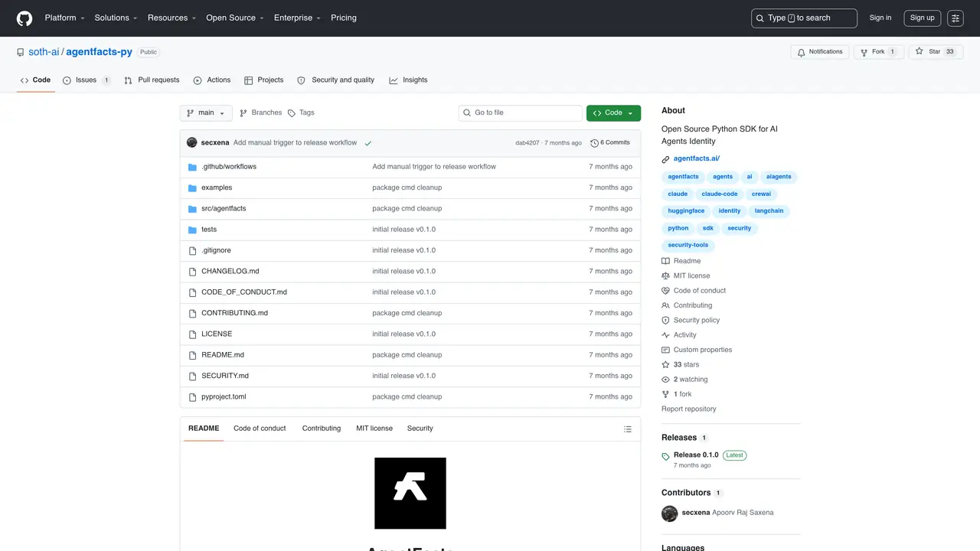The width and height of the screenshot is (980, 551).
Task: Click the examples folder icon
Action: [x=193, y=187]
